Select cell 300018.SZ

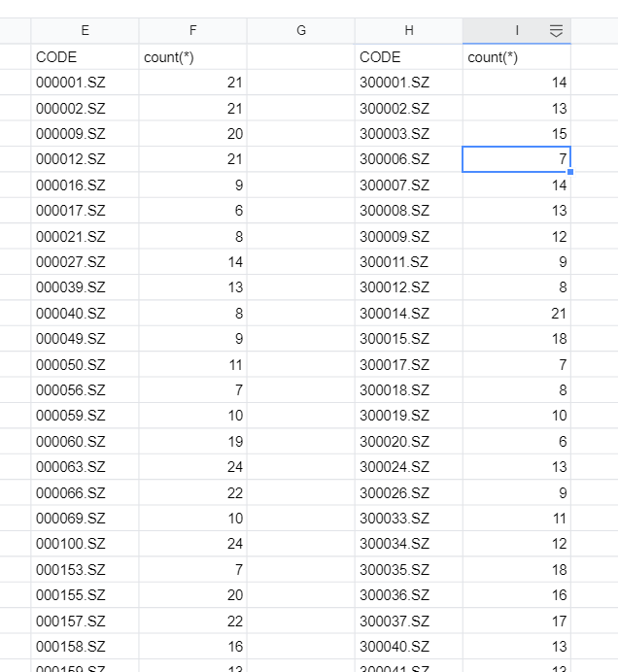(409, 390)
